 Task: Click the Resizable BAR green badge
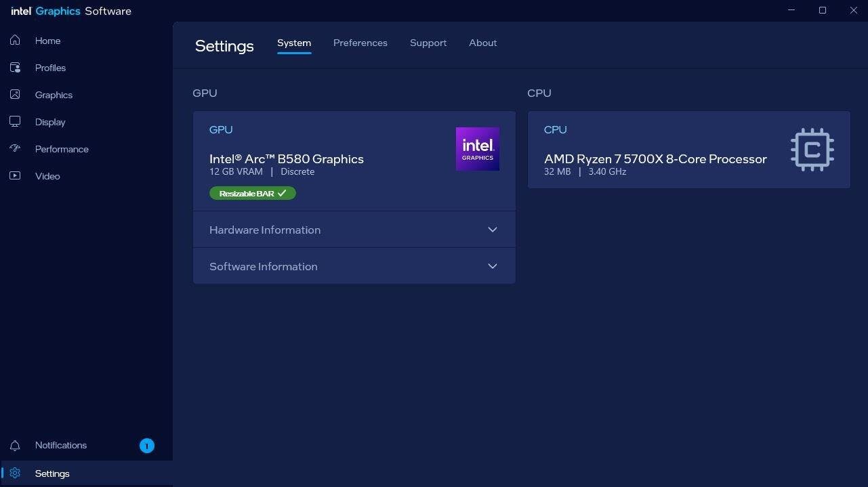click(252, 193)
